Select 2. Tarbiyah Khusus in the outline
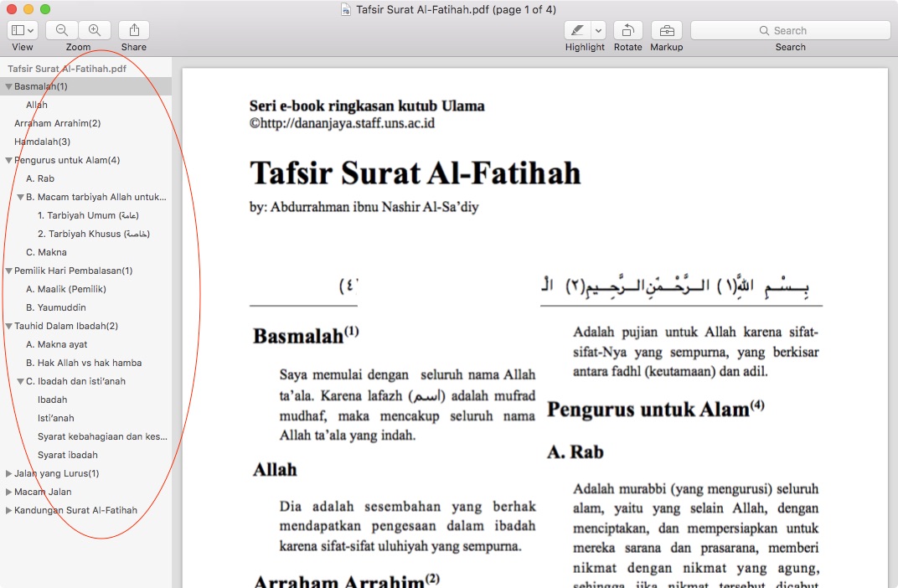The image size is (898, 588). [x=94, y=234]
